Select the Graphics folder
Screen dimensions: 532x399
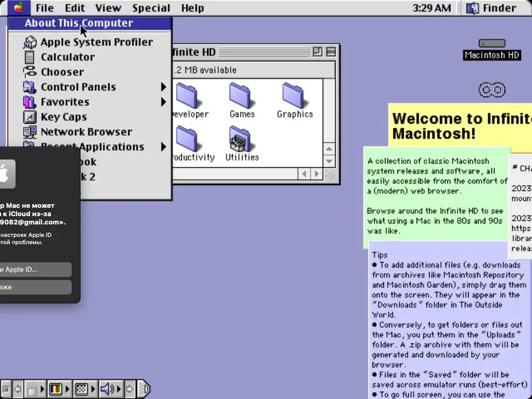tap(295, 100)
